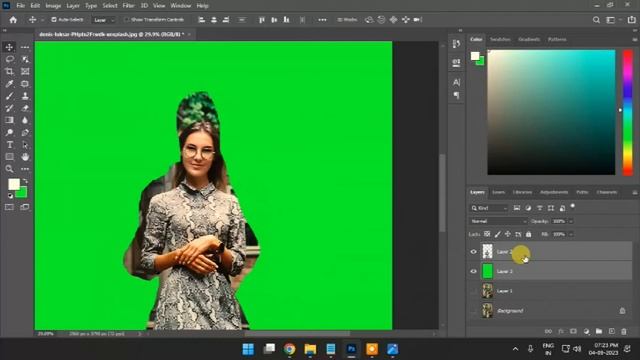Image resolution: width=640 pixels, height=360 pixels.
Task: Open the Layers panel flyout menu
Action: pyautogui.click(x=635, y=192)
